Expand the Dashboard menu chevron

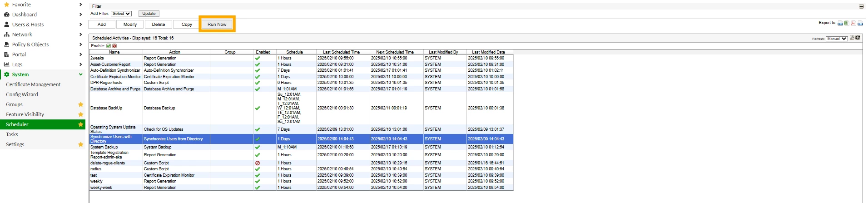pos(80,15)
